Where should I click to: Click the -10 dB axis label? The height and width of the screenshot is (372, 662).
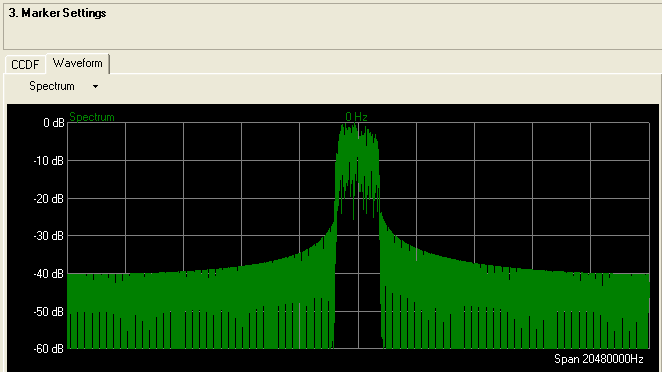point(49,161)
